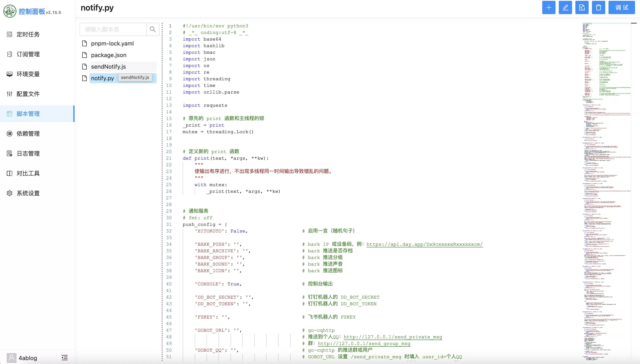Viewport: 640px width, 364px height.
Task: Delete script using the trash icon
Action: click(598, 7)
